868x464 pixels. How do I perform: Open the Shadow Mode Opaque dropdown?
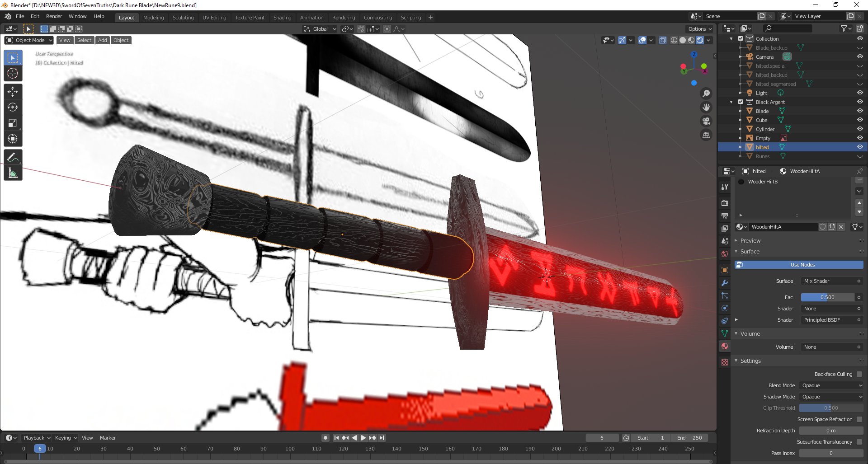(x=831, y=397)
